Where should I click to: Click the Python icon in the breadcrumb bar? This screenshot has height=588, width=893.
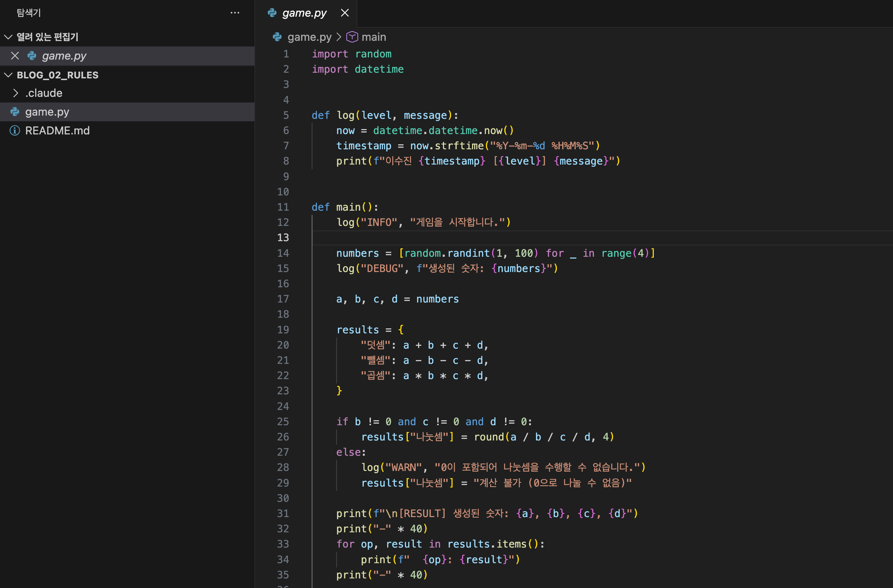pyautogui.click(x=277, y=37)
